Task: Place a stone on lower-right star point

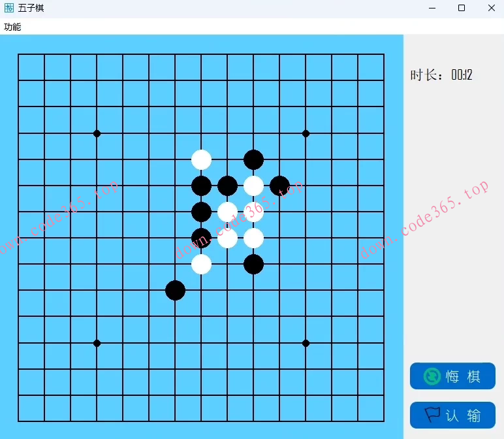Action: pyautogui.click(x=306, y=343)
